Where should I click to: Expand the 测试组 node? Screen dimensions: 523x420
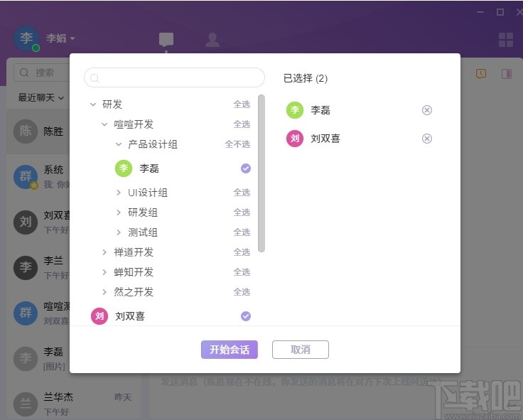coord(119,232)
